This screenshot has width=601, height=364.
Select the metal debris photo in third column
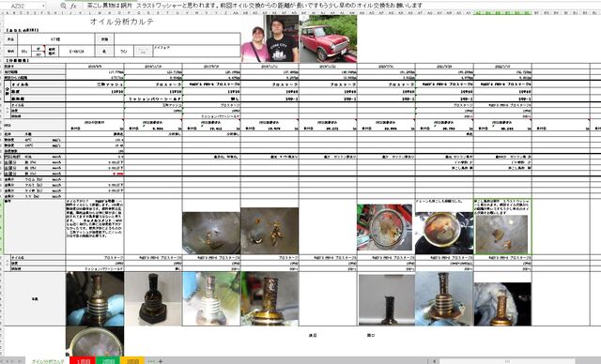click(211, 233)
